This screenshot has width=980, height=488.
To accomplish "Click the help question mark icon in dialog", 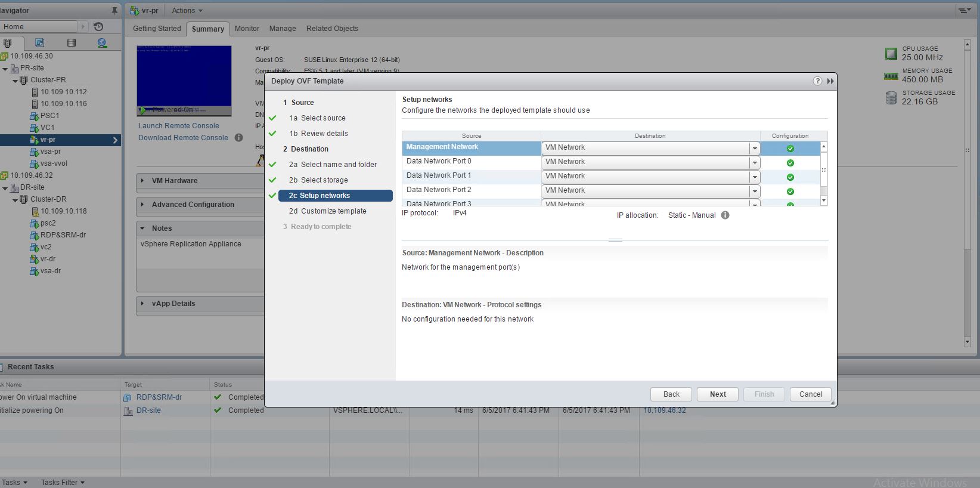I will [x=817, y=81].
